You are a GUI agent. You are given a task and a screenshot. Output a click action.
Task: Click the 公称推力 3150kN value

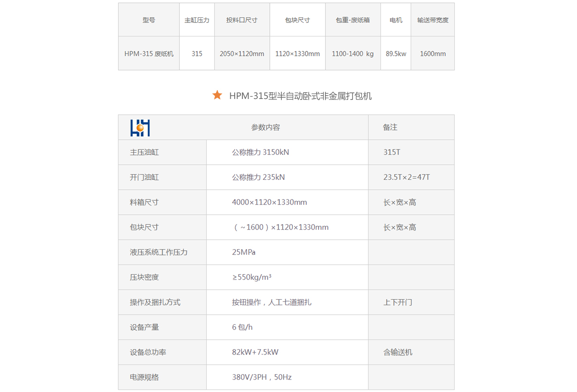point(260,152)
